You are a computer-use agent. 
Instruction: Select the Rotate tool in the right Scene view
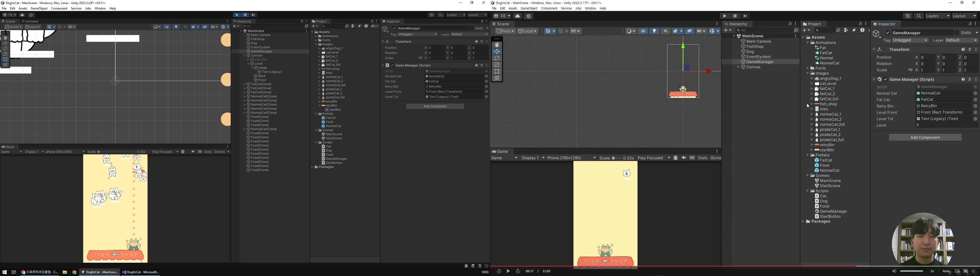497,58
